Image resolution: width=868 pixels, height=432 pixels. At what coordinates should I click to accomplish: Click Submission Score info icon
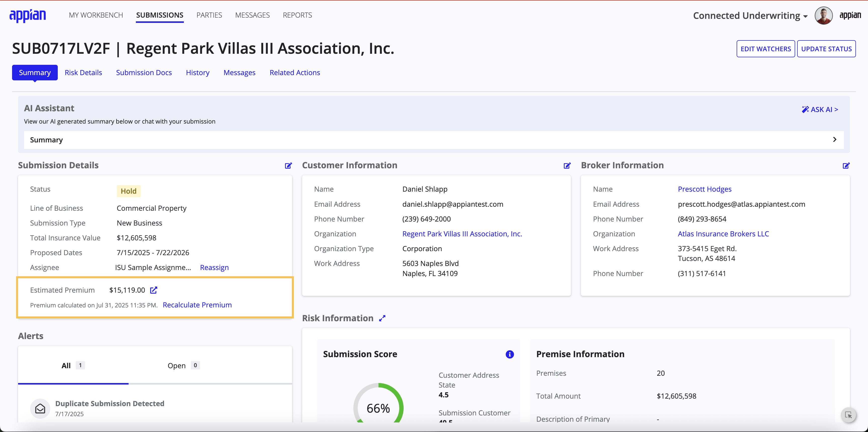pyautogui.click(x=510, y=354)
